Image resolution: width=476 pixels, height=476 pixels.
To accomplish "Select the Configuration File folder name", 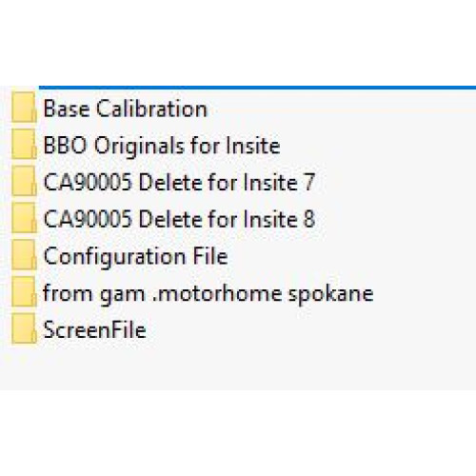I will coord(135,257).
